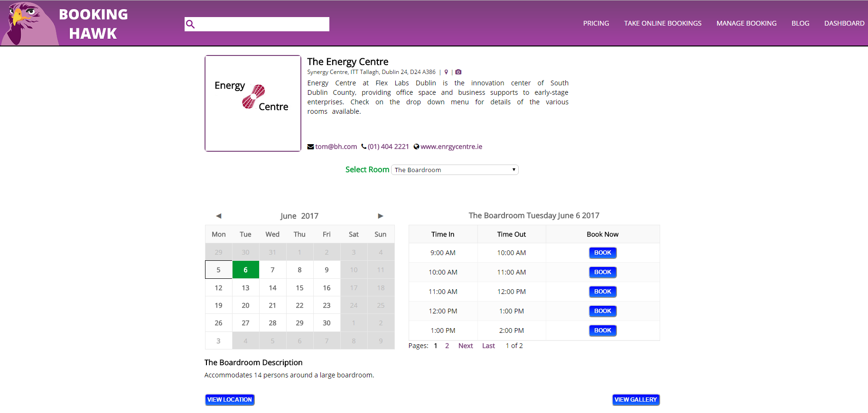Viewport: 868px width, 413px height.
Task: Go to previous month arrow
Action: click(x=219, y=216)
